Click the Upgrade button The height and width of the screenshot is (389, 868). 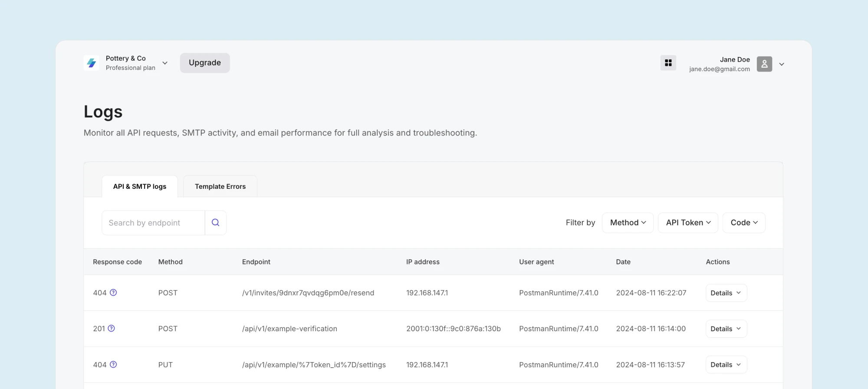pos(205,63)
